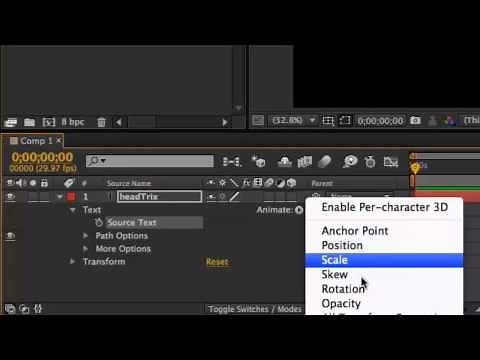Create a new composition from Project panel

[49, 122]
